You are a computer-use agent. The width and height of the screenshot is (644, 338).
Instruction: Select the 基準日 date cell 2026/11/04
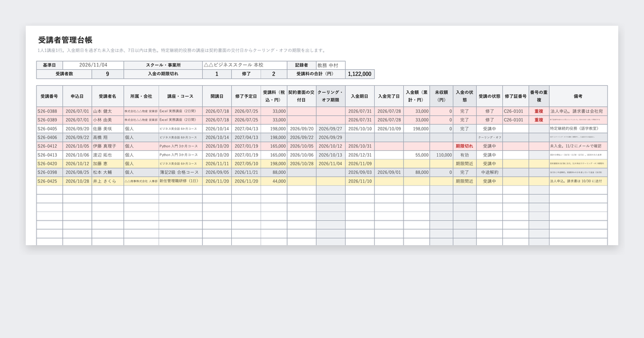pos(93,65)
